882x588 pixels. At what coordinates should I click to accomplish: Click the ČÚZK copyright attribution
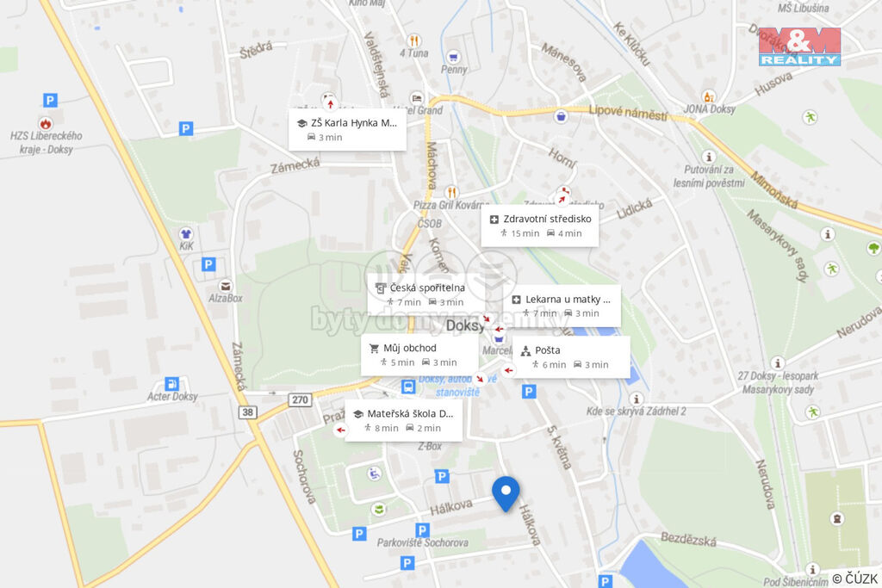point(855,579)
